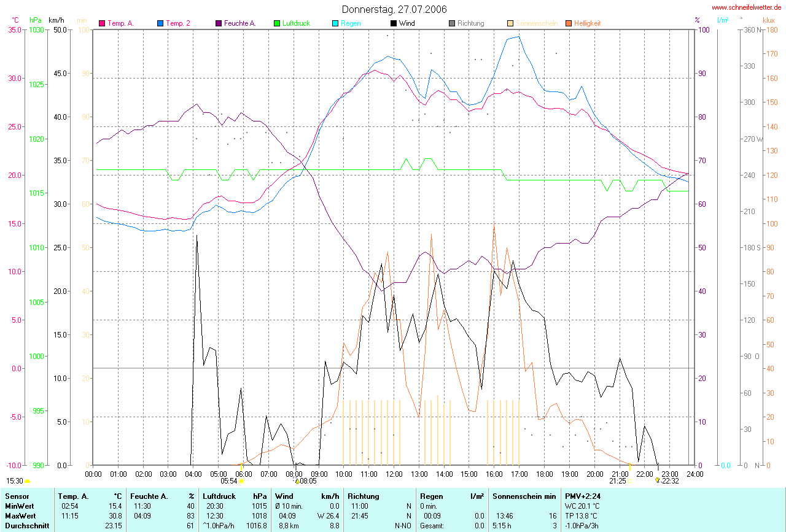Click the maximum pressure value 1018
Screen dimensions: 786x532
(x=259, y=515)
